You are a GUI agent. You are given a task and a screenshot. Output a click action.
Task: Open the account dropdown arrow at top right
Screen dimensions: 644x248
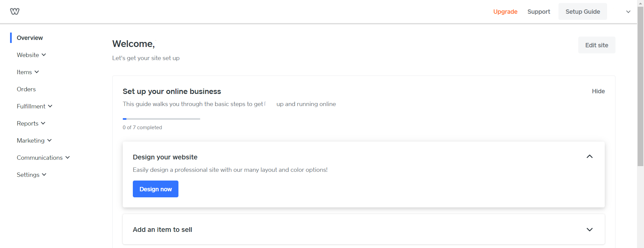(x=628, y=12)
